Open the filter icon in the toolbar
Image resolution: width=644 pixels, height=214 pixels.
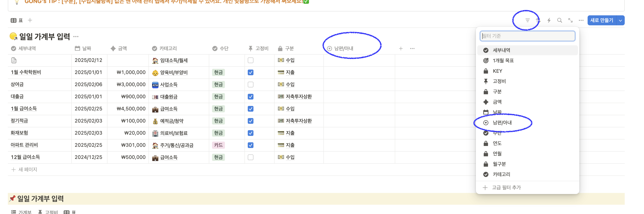[x=527, y=21]
